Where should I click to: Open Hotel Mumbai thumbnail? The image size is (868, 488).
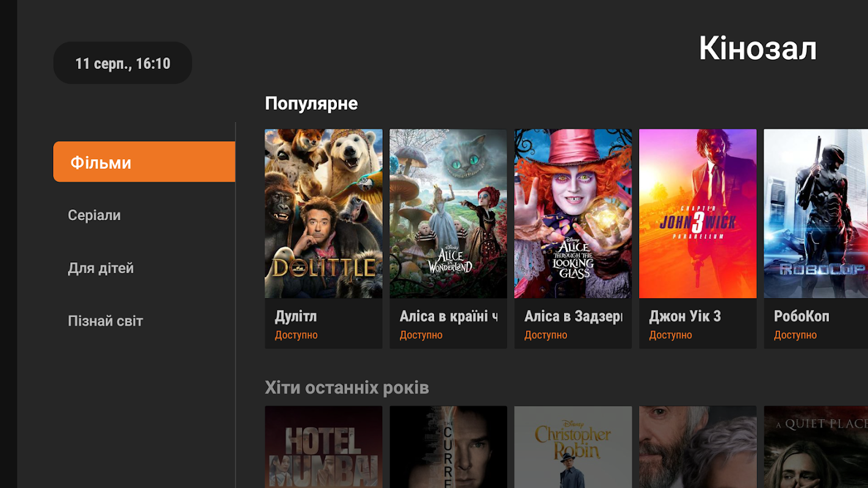pyautogui.click(x=324, y=447)
